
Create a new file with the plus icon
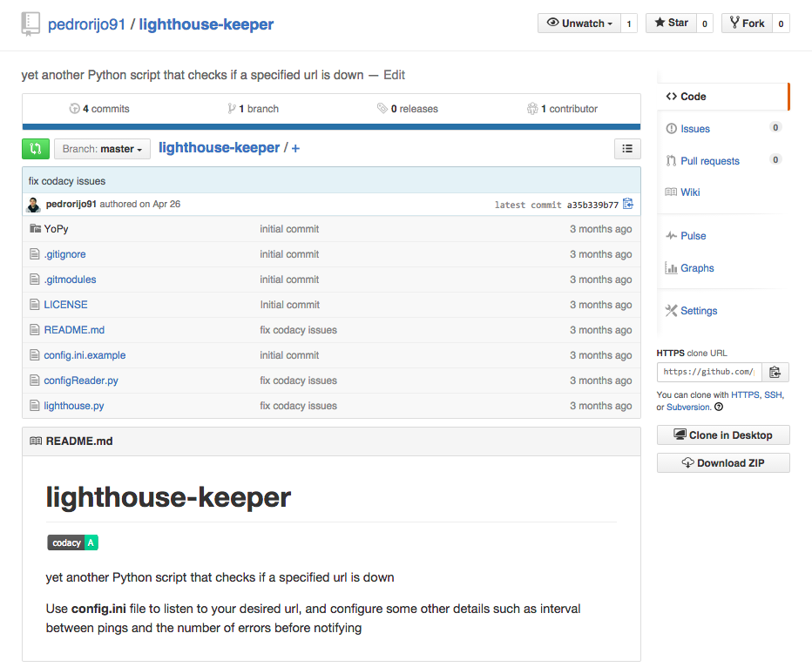295,149
